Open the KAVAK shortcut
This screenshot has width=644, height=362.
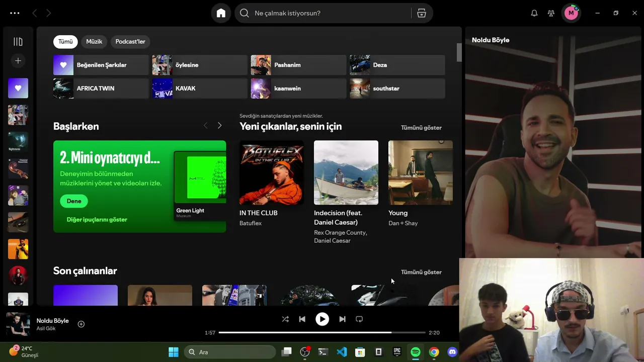(x=200, y=88)
